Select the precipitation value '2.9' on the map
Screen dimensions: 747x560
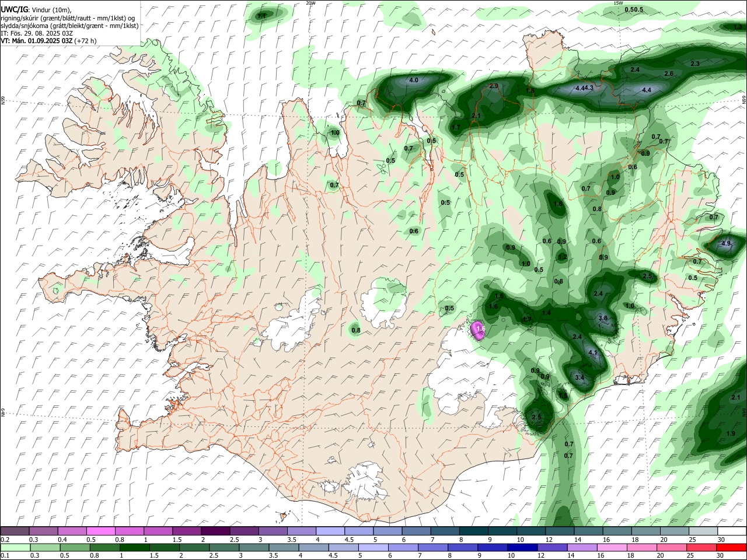[493, 86]
